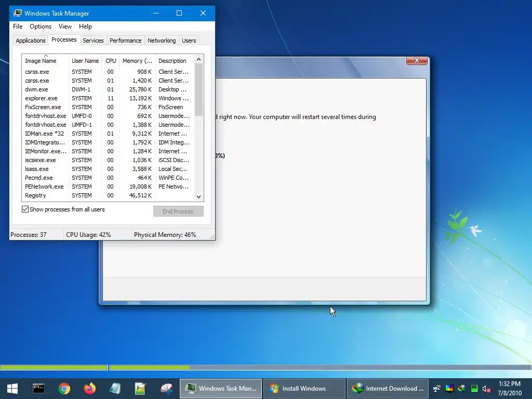Click the process list scrollbar thumb
This screenshot has width=532, height=399.
pyautogui.click(x=199, y=90)
